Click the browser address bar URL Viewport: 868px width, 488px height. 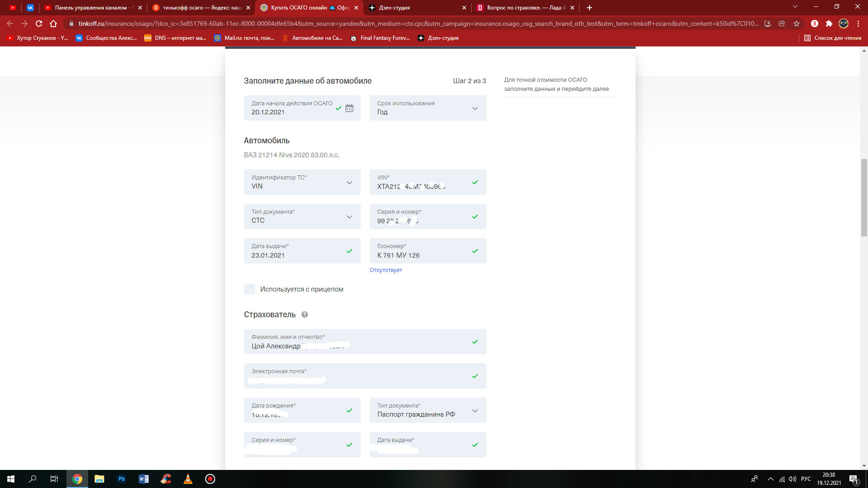click(x=418, y=23)
